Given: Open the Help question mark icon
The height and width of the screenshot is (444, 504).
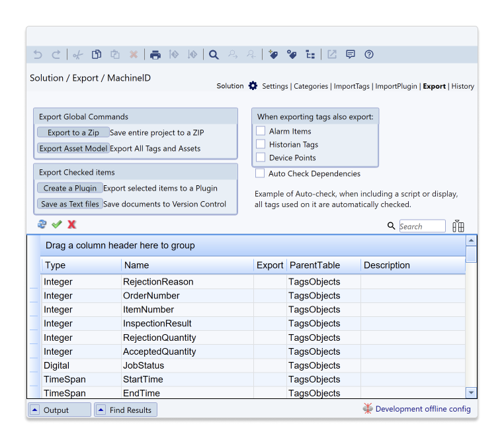Looking at the screenshot, I should 369,55.
